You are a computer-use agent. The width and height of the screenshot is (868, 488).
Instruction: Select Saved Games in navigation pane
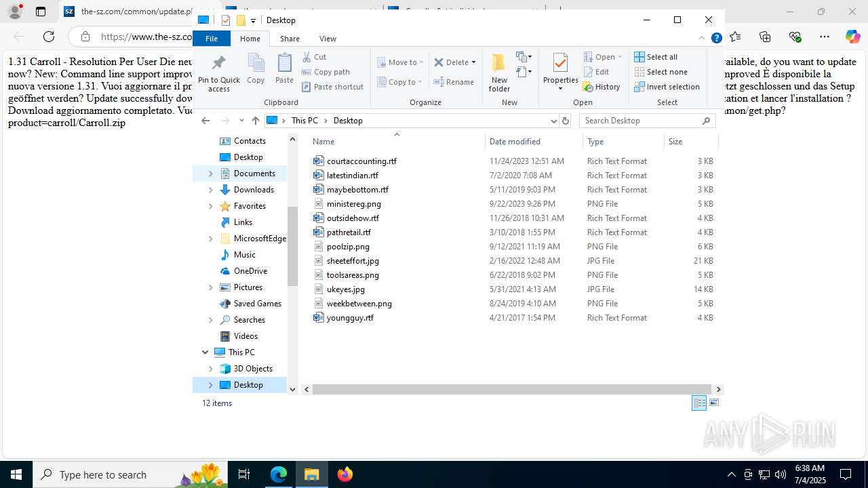pos(257,304)
